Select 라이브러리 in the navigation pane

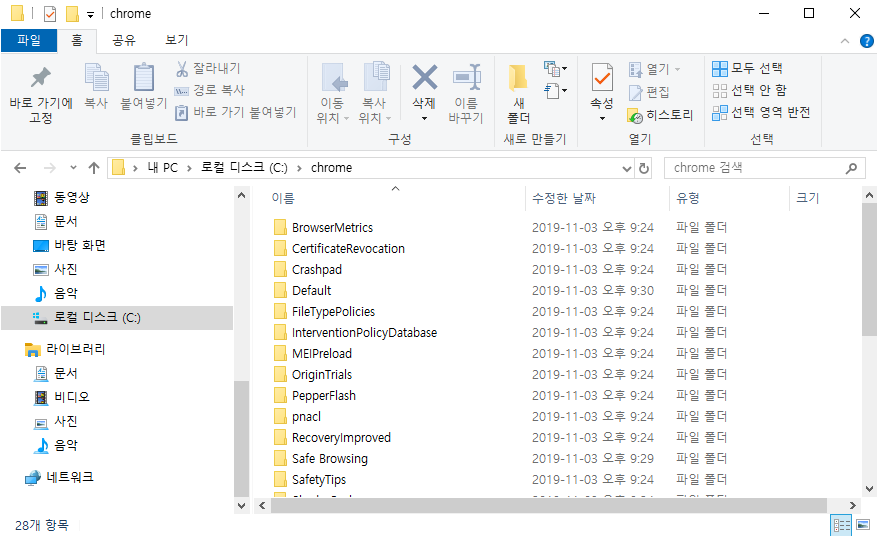point(76,350)
